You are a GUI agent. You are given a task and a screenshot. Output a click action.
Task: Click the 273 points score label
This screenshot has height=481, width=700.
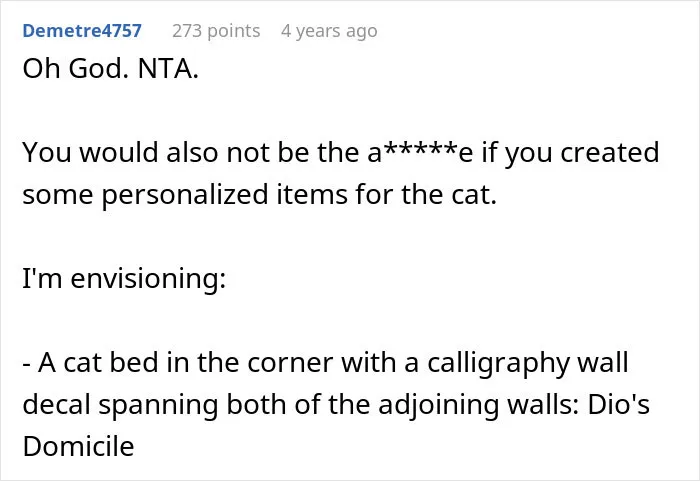[x=216, y=31]
